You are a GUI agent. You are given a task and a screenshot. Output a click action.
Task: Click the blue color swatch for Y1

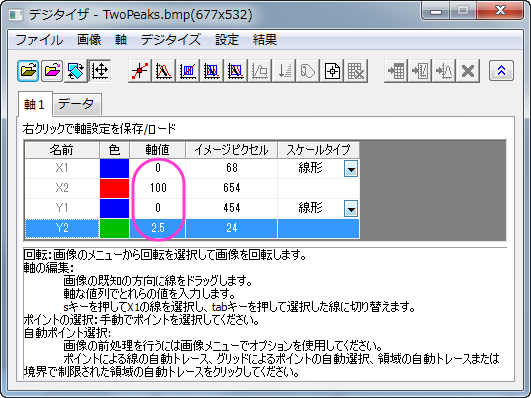click(114, 208)
